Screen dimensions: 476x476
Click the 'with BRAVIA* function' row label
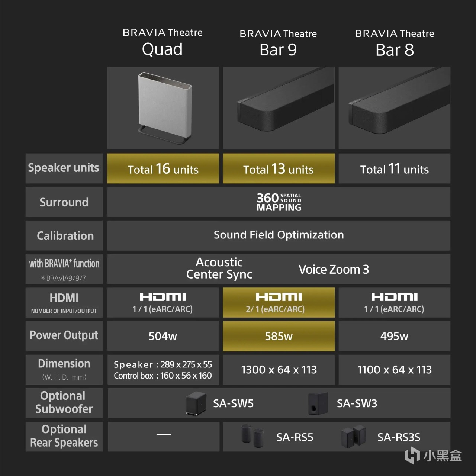(64, 264)
